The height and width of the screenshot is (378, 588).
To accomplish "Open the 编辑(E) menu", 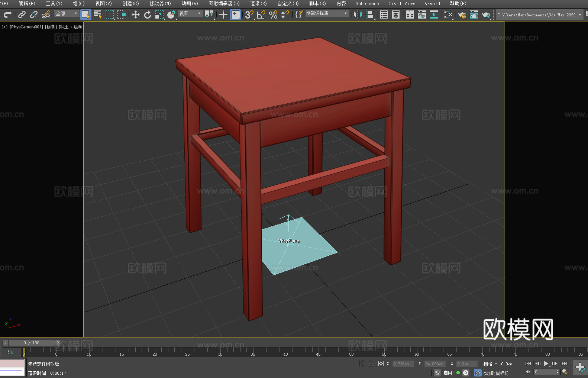I will pos(27,3).
